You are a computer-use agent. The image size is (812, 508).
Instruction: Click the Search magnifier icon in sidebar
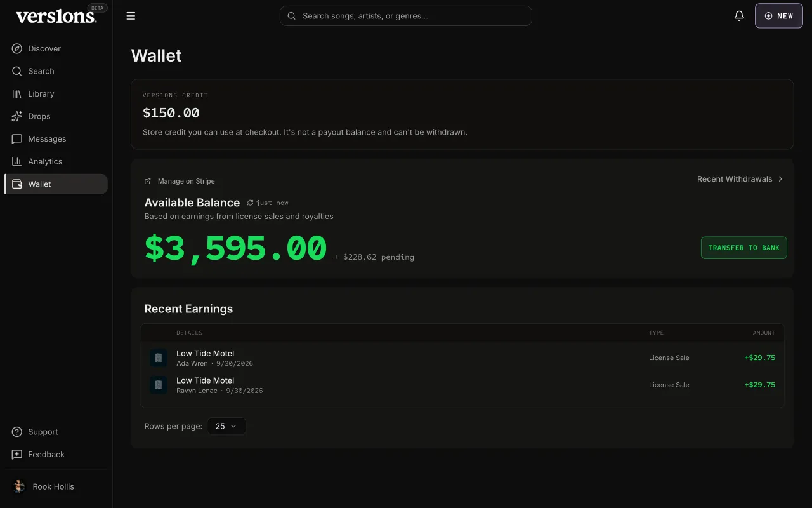[x=17, y=71]
